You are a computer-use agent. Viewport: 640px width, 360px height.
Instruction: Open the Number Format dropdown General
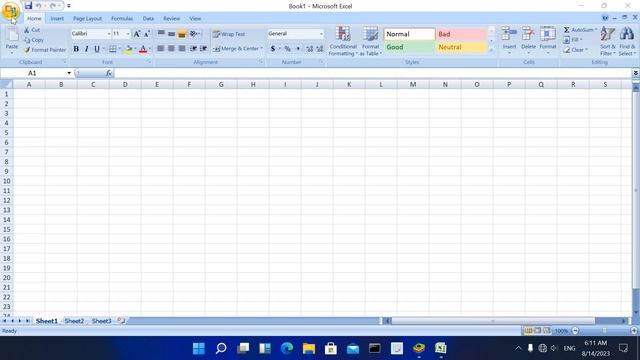coord(322,34)
